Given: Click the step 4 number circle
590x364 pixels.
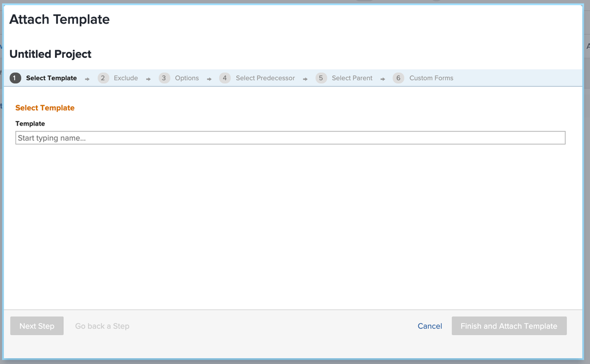Looking at the screenshot, I should click(x=224, y=78).
